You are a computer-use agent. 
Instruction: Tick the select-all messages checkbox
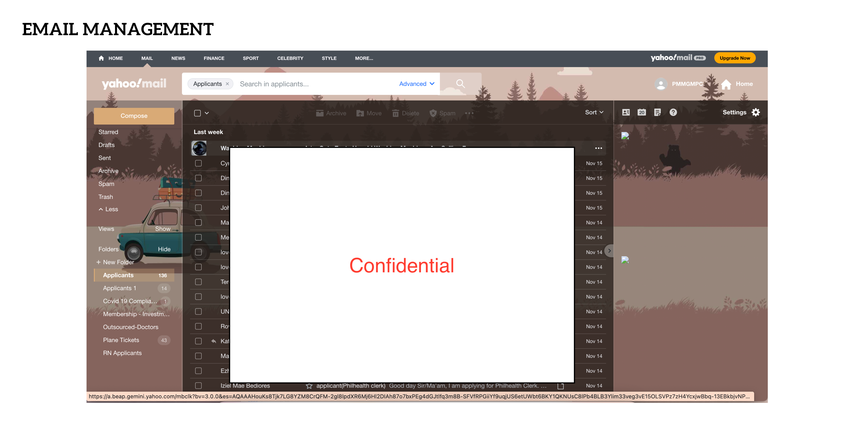click(197, 113)
